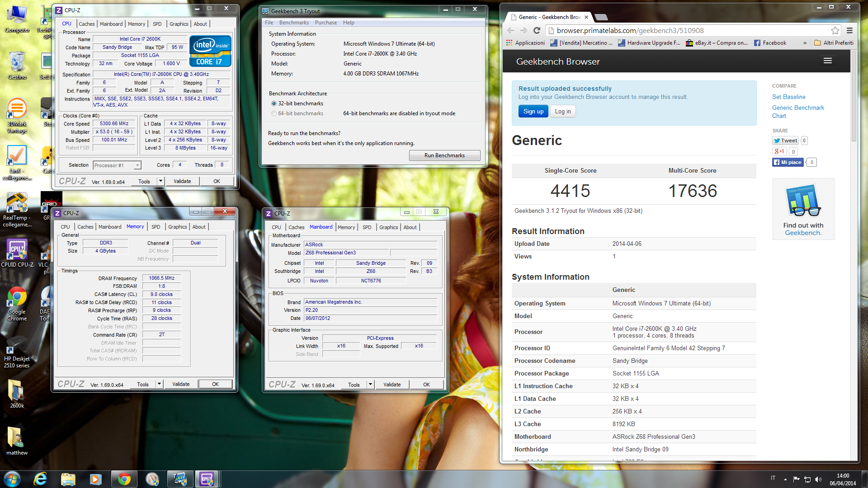Open the [Vendita] Mercatino bookmark

pos(581,43)
